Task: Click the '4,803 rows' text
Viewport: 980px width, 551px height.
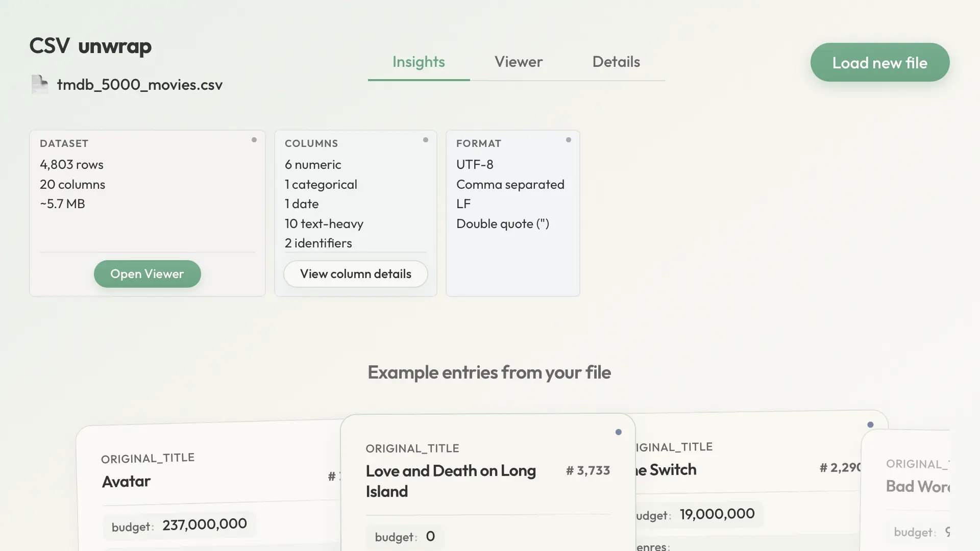Action: [x=71, y=164]
